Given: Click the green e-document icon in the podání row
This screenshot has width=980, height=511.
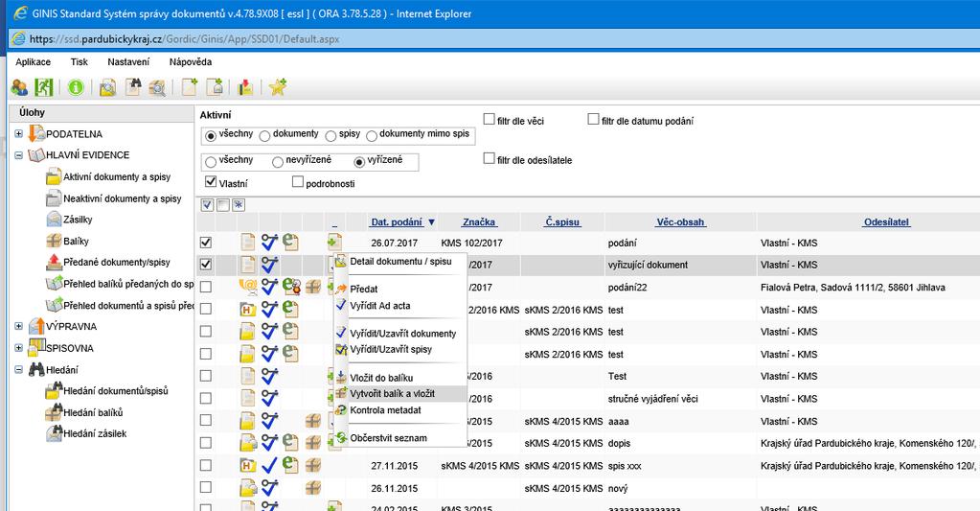Looking at the screenshot, I should click(290, 242).
